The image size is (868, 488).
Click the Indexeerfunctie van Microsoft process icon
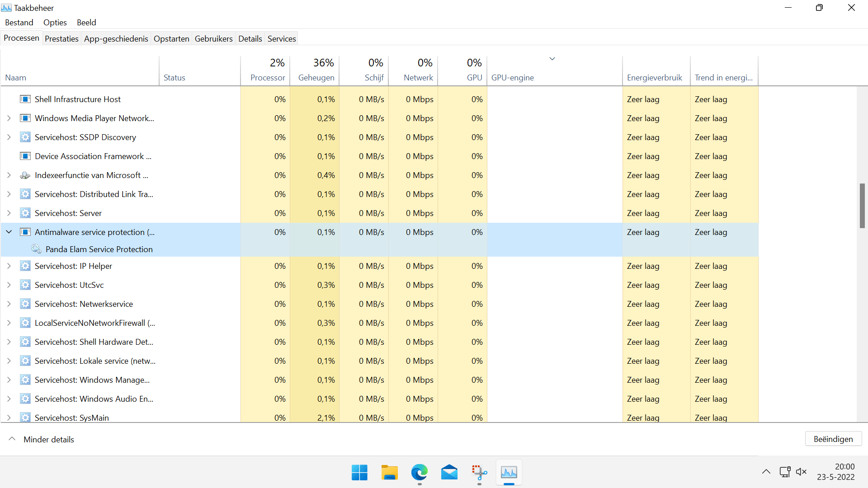(x=25, y=175)
